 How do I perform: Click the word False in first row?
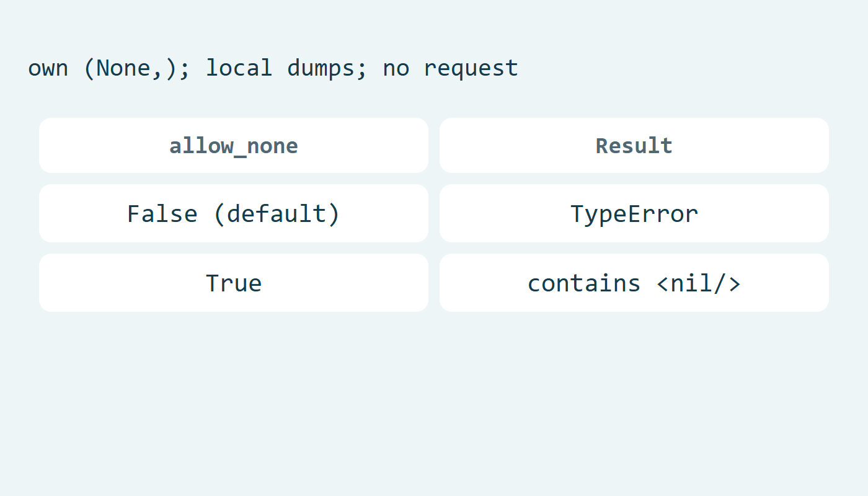[162, 214]
